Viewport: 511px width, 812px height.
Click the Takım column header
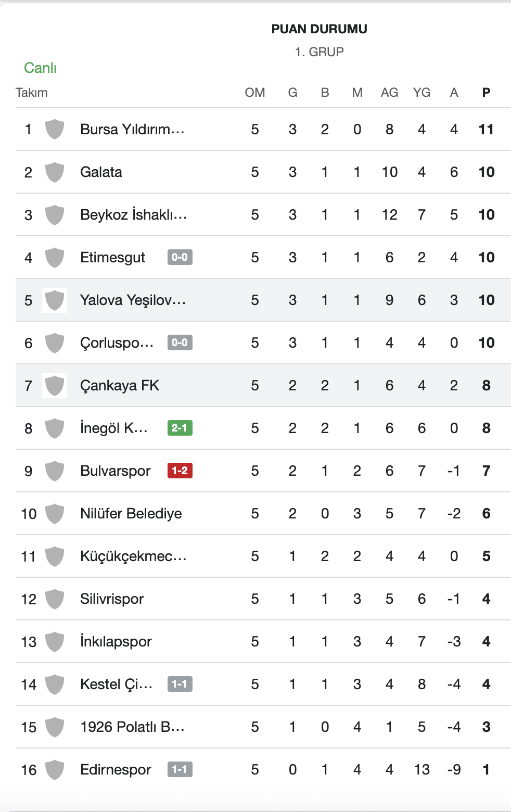(x=32, y=93)
